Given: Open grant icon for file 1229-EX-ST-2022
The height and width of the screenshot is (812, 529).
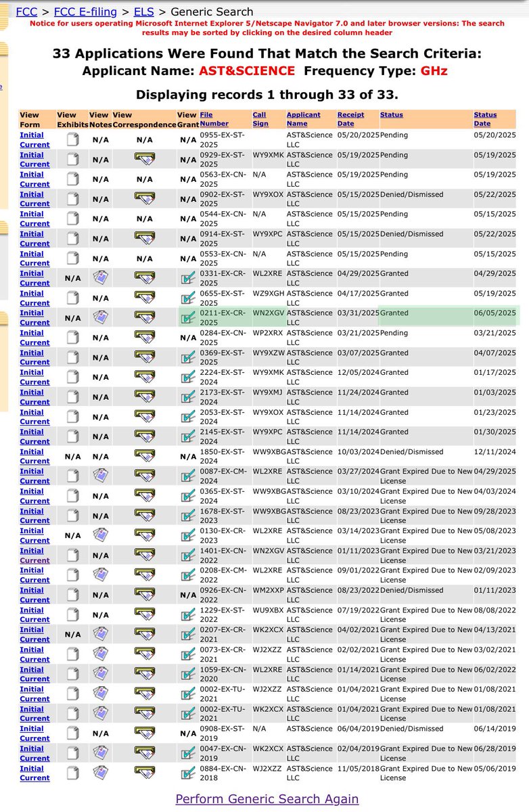Looking at the screenshot, I should click(188, 614).
